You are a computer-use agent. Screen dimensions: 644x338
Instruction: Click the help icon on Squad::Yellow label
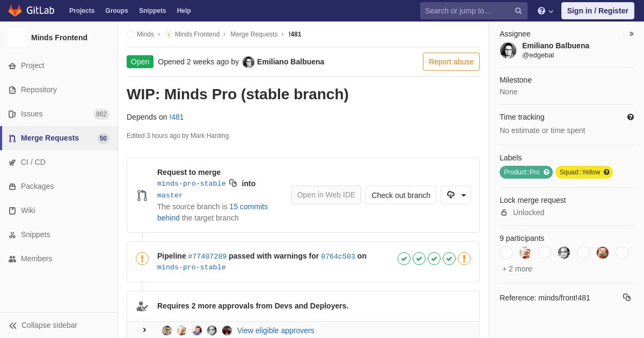coord(606,172)
